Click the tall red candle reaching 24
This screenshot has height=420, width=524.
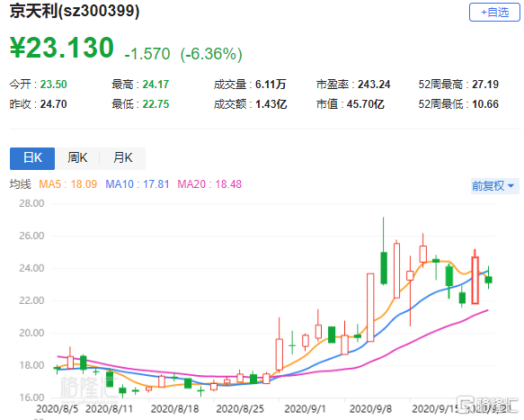coord(370,308)
